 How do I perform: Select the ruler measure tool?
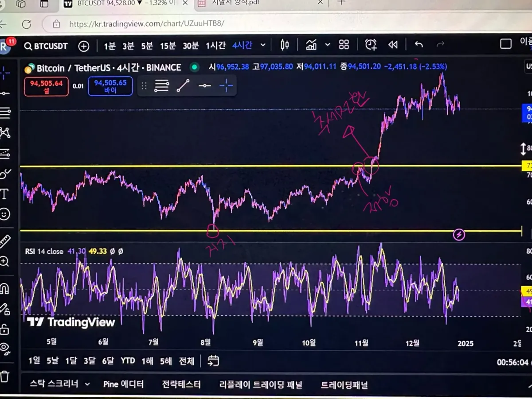click(x=4, y=241)
